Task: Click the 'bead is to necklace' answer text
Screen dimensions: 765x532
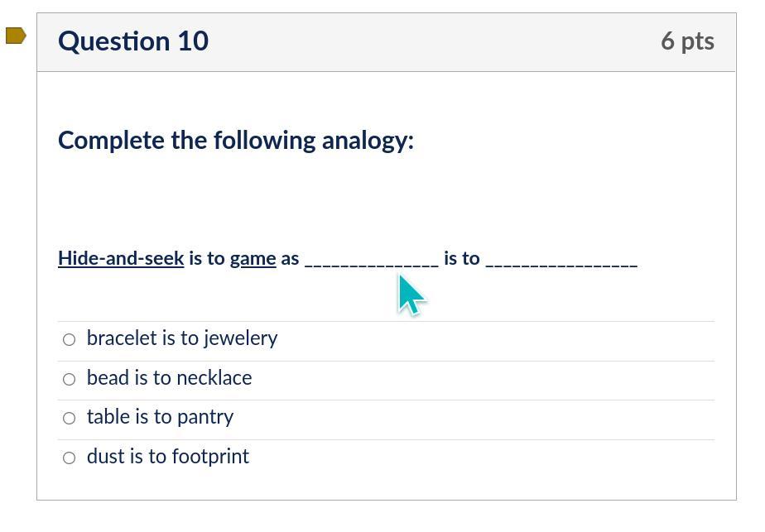Action: click(x=169, y=378)
